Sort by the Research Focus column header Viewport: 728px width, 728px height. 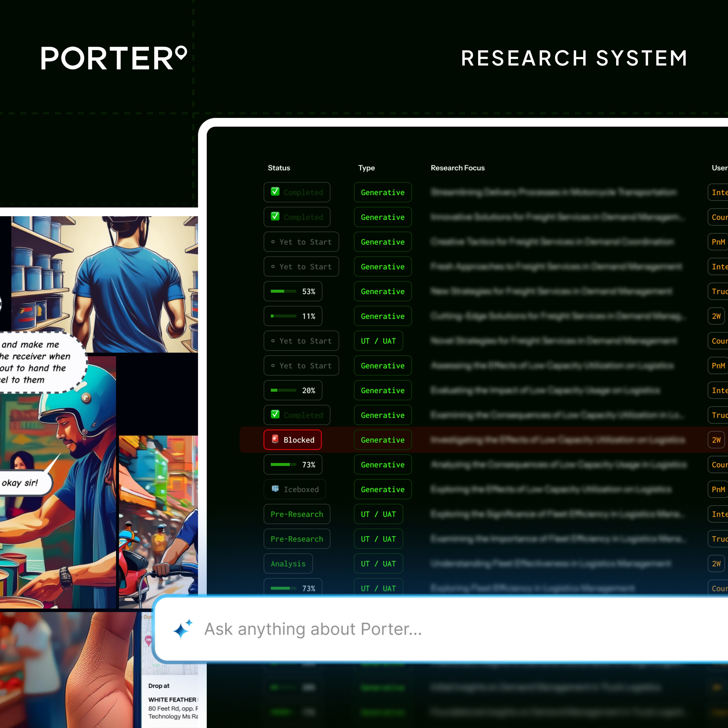click(457, 168)
